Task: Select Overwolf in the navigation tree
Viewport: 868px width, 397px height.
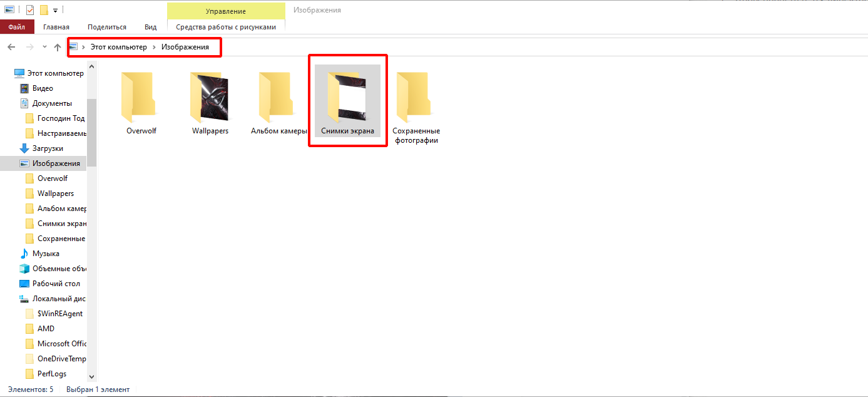Action: pos(53,178)
